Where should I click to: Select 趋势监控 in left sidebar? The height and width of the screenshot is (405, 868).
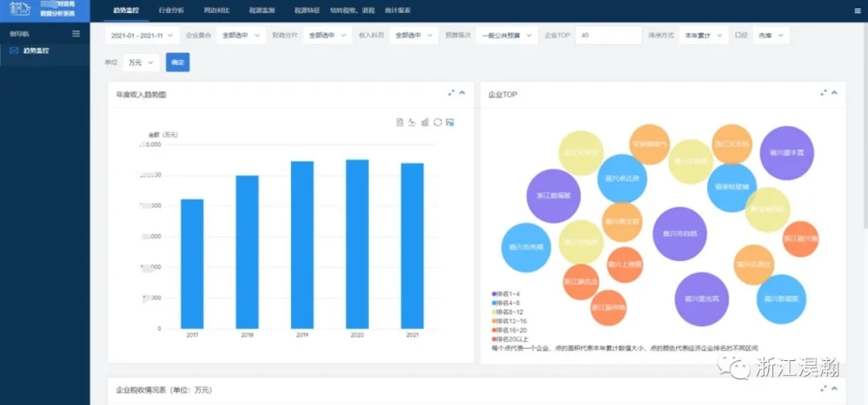point(35,51)
